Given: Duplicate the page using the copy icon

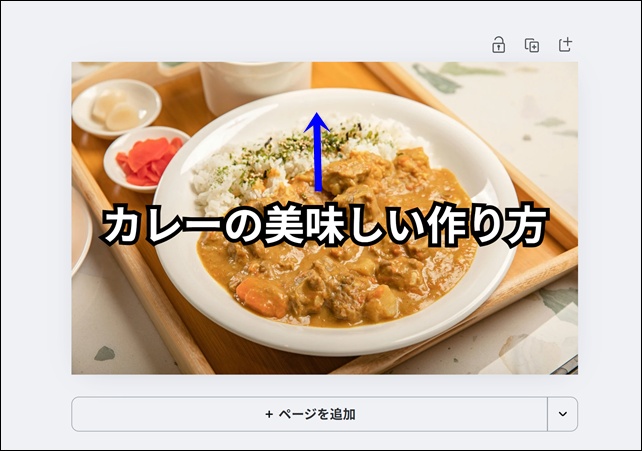Looking at the screenshot, I should click(x=532, y=45).
